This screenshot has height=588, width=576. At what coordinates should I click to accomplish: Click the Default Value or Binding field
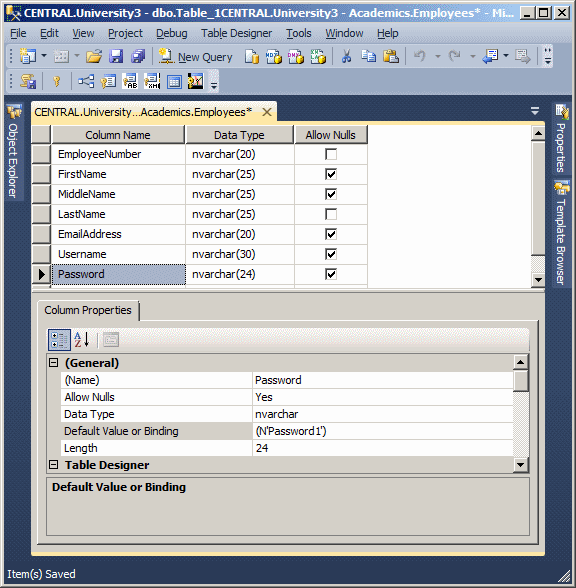pos(382,431)
